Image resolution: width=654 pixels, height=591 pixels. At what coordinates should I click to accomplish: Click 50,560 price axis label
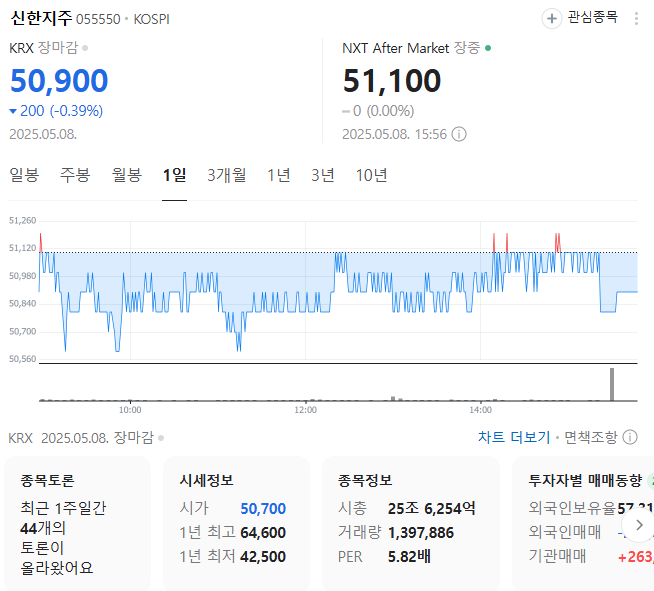23,359
